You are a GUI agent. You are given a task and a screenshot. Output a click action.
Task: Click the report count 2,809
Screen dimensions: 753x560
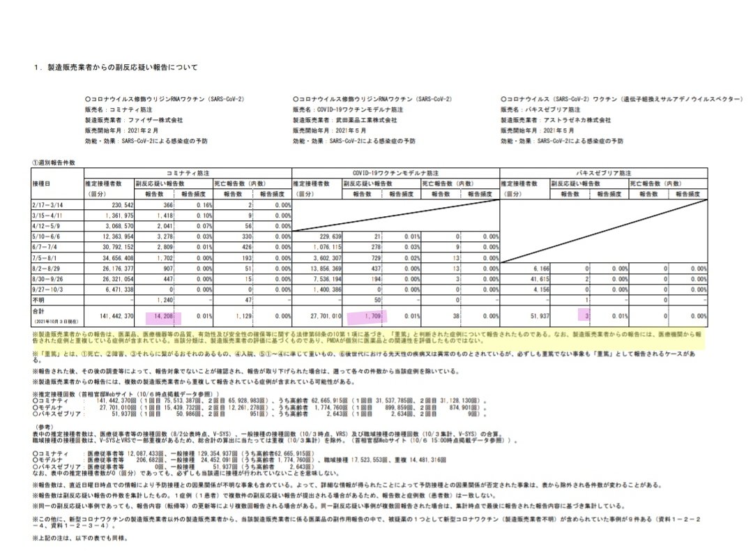pos(165,247)
